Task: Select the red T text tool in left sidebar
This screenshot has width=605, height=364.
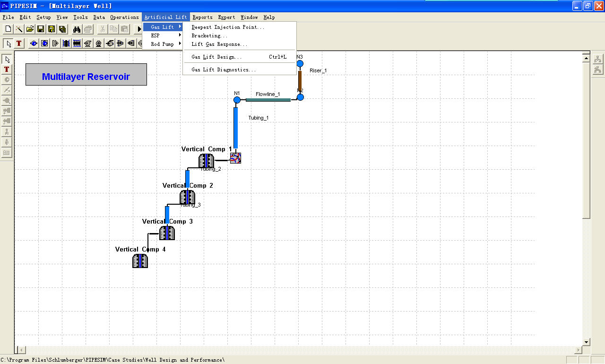Action: (7, 69)
